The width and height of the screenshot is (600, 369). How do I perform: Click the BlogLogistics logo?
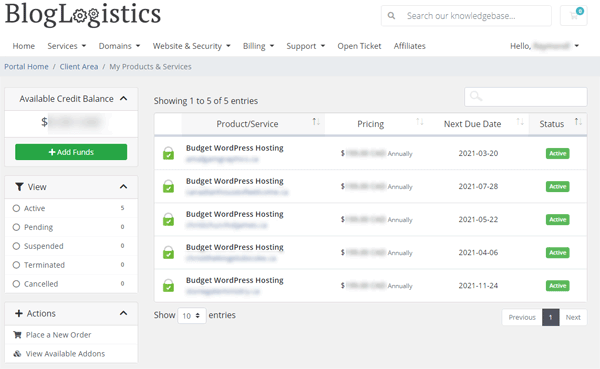[83, 15]
